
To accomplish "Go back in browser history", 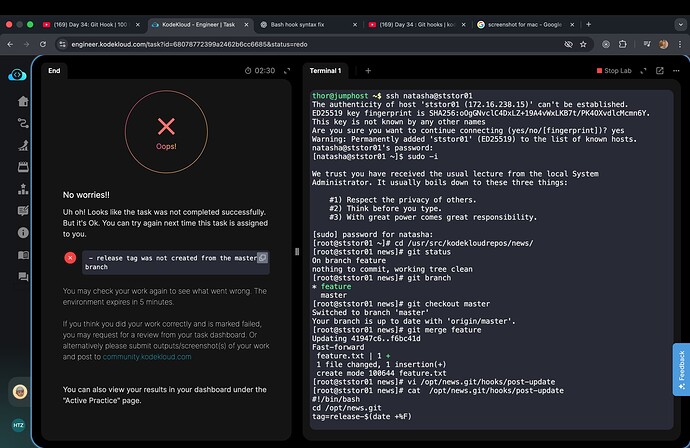I will click(10, 44).
